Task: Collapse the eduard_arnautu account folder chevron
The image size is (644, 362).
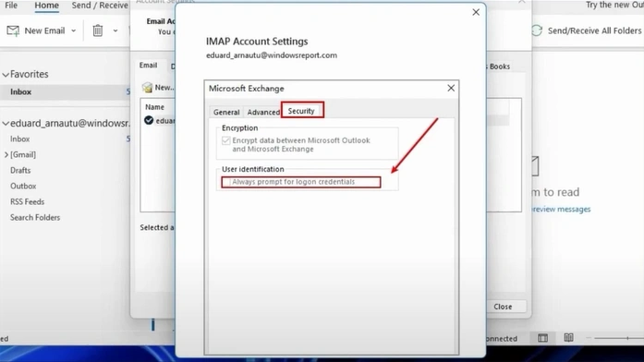Action: coord(6,123)
